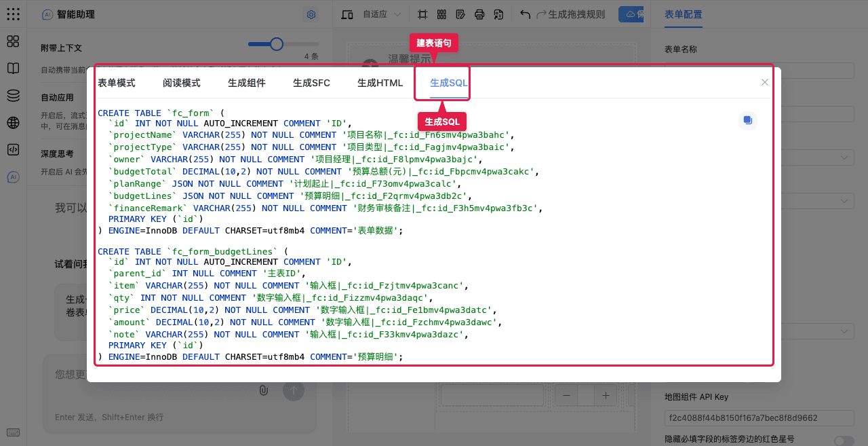Open the components grid icon in left sidebar

coord(13,41)
